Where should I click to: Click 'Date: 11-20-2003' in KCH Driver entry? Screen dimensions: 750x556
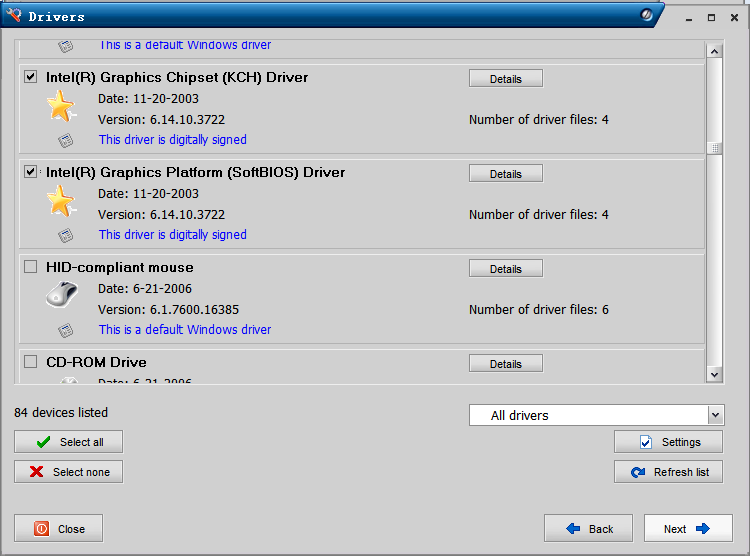click(x=148, y=99)
